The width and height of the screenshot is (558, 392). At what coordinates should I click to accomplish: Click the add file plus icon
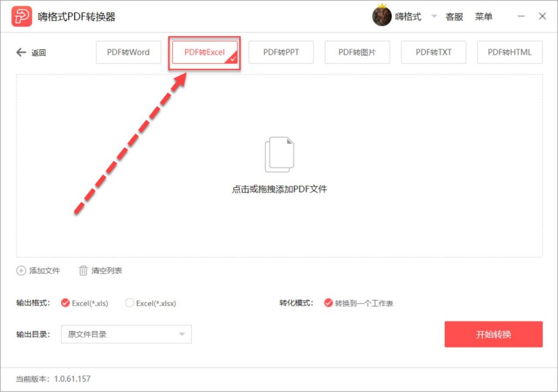point(21,271)
